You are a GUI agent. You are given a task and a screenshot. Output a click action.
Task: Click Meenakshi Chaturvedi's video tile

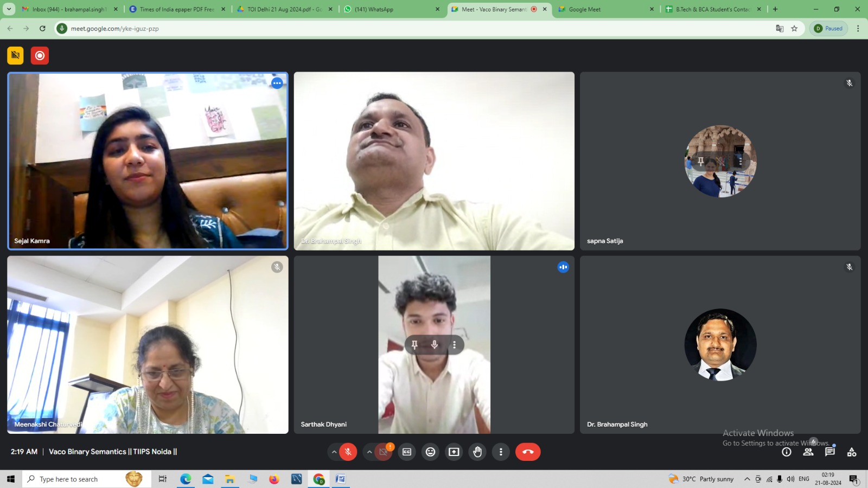[x=148, y=345]
